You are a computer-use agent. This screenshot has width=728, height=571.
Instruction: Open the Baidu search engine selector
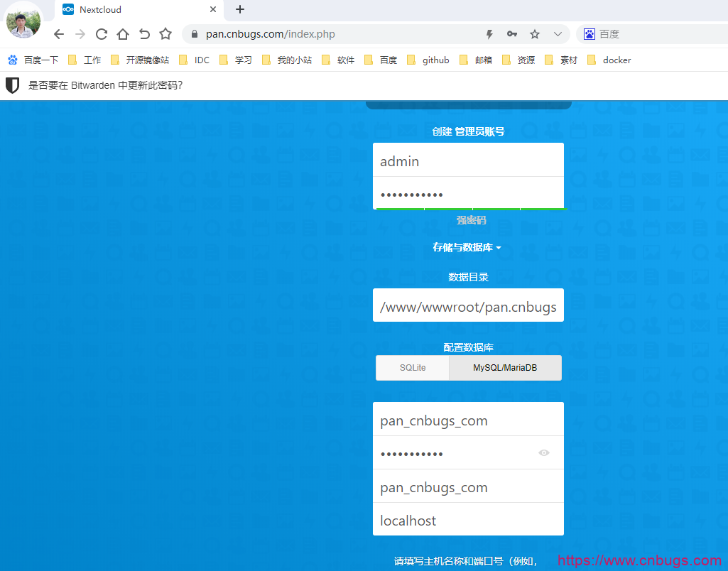tap(590, 34)
